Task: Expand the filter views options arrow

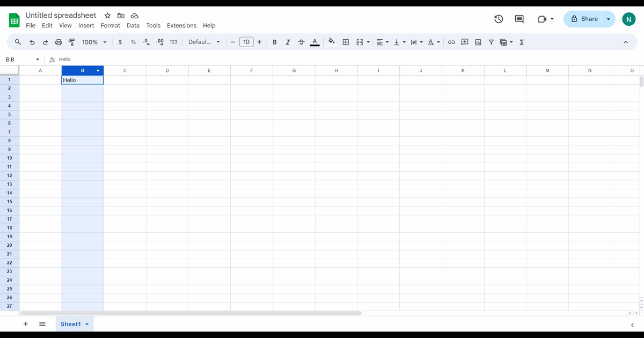Action: tap(511, 42)
